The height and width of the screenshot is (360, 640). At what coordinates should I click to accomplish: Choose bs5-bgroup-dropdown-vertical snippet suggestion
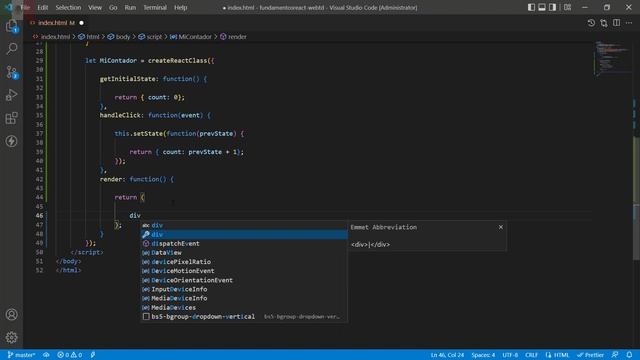244,316
